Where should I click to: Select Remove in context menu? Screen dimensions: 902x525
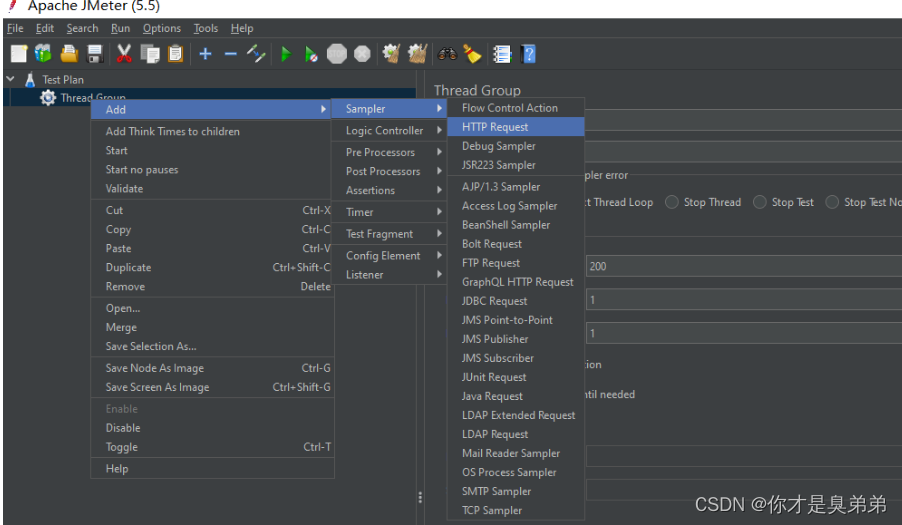pos(212,286)
